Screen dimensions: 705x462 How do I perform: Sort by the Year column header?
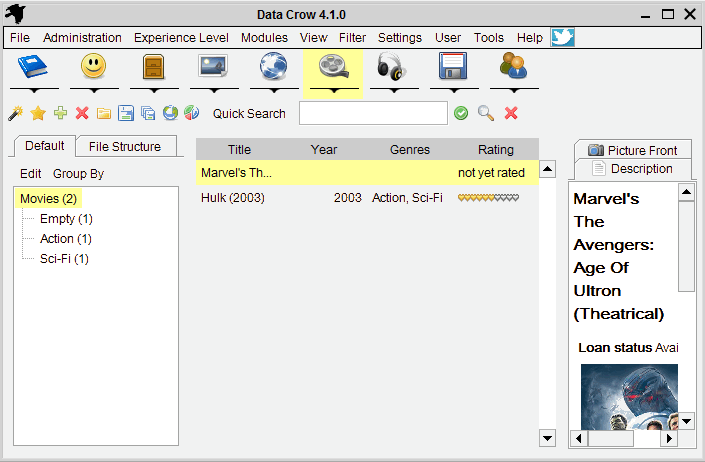click(x=324, y=150)
